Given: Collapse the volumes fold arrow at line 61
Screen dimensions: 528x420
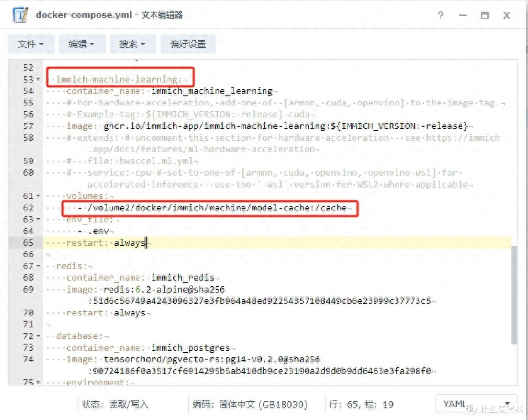Looking at the screenshot, I should 38,196.
